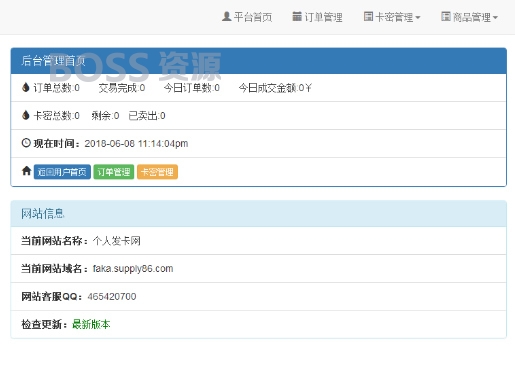Click the 当前网站名称 label

tap(54, 241)
